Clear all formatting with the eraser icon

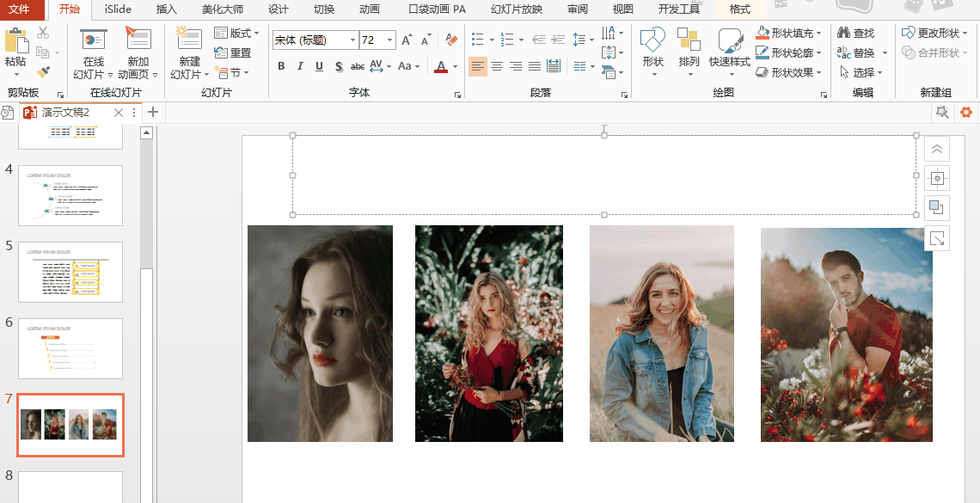click(x=451, y=40)
